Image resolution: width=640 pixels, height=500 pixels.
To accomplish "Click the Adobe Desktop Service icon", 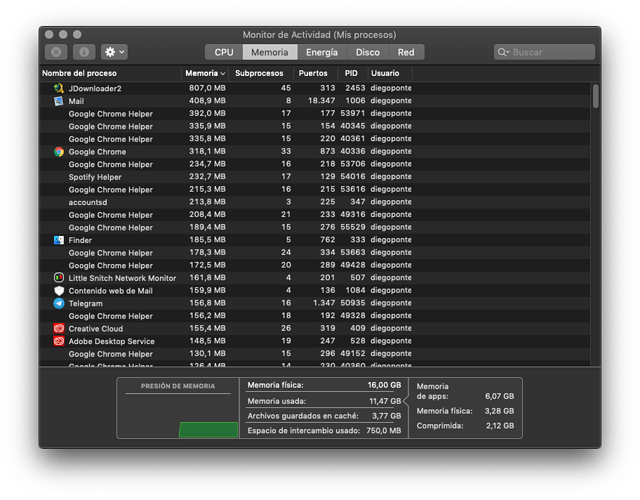I will 59,341.
